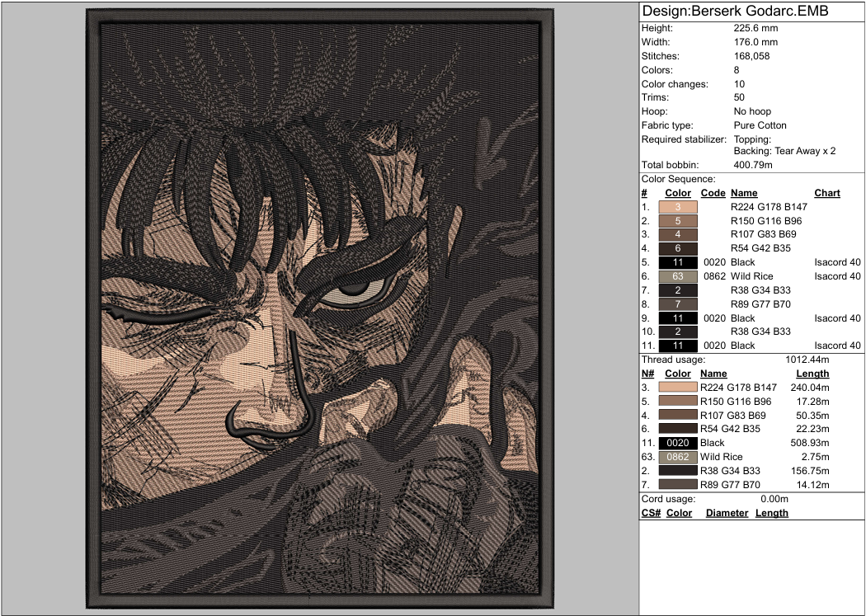Click sequence row 3 swatch numbered 4
Image resolution: width=866 pixels, height=616 pixels.
(x=678, y=234)
